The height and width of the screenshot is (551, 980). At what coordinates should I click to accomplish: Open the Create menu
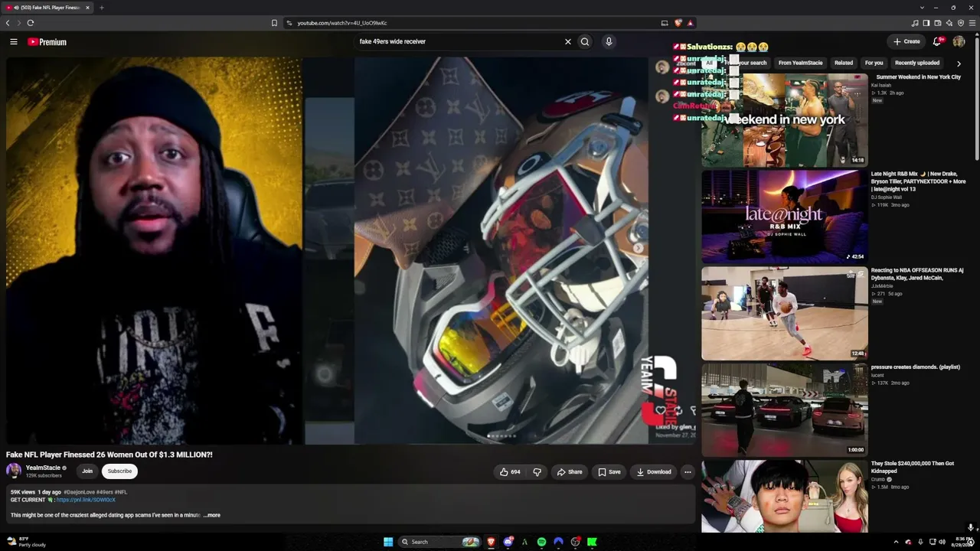pyautogui.click(x=906, y=41)
